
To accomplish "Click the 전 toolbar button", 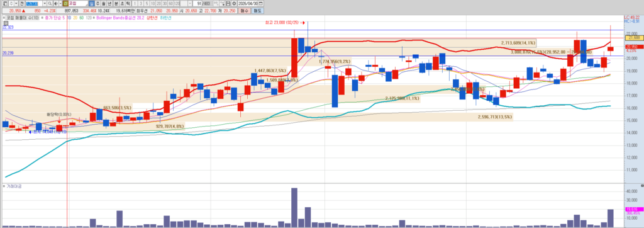I will click(22, 3).
